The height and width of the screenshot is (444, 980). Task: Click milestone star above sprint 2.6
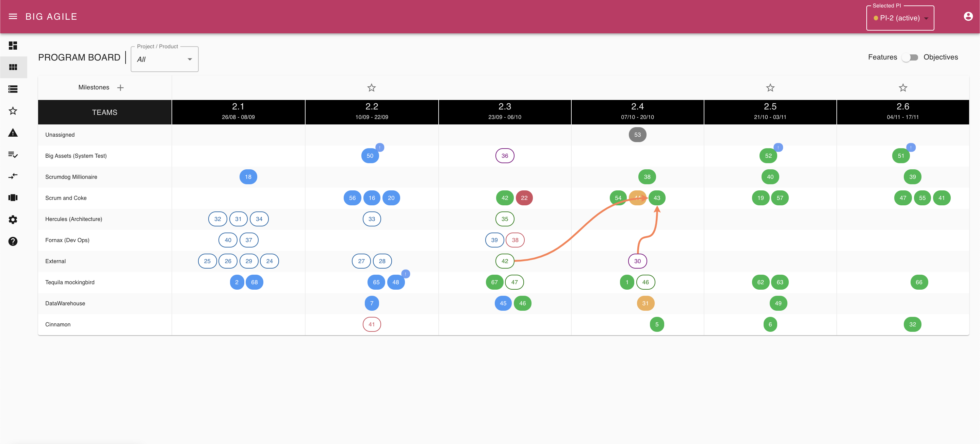point(902,88)
